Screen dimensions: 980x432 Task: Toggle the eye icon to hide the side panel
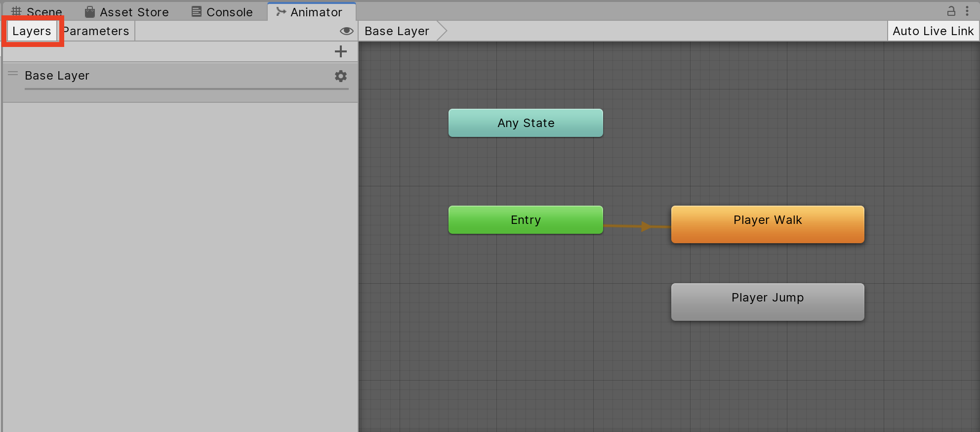tap(346, 31)
